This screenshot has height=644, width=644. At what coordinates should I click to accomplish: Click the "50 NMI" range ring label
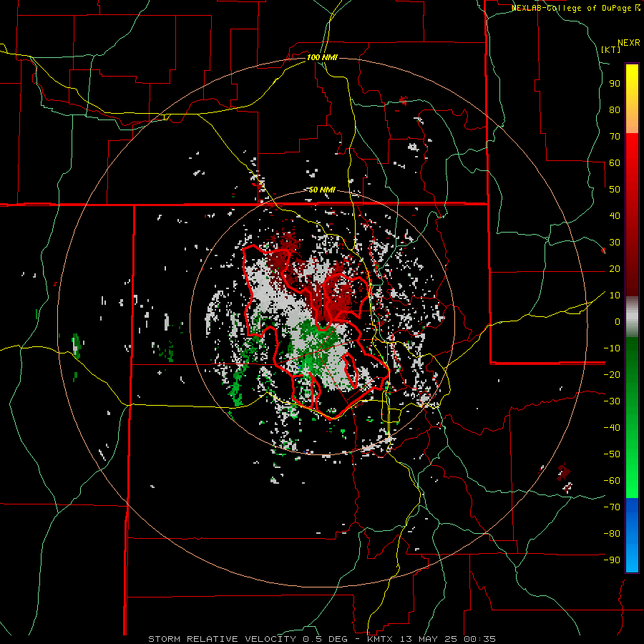tap(322, 190)
